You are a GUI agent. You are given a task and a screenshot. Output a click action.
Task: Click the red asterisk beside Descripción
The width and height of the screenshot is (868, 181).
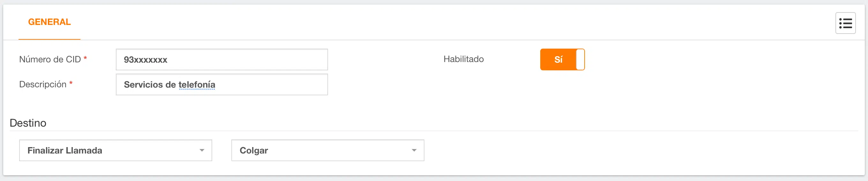71,83
